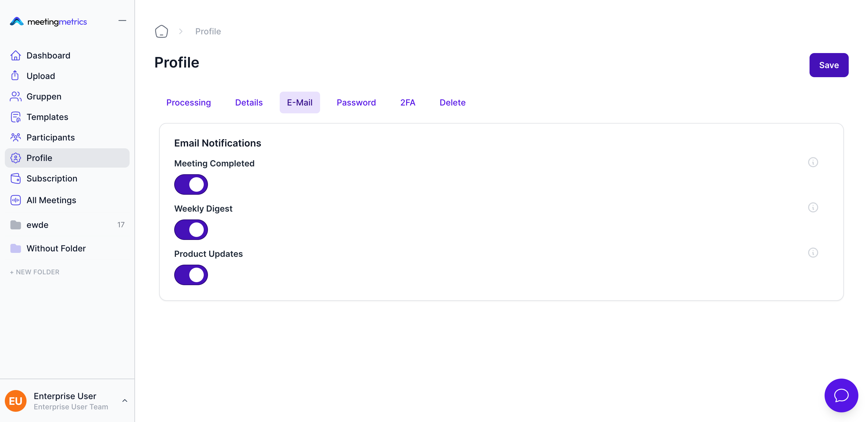This screenshot has width=868, height=422.
Task: Click the Weekly Digest info icon
Action: pyautogui.click(x=813, y=208)
